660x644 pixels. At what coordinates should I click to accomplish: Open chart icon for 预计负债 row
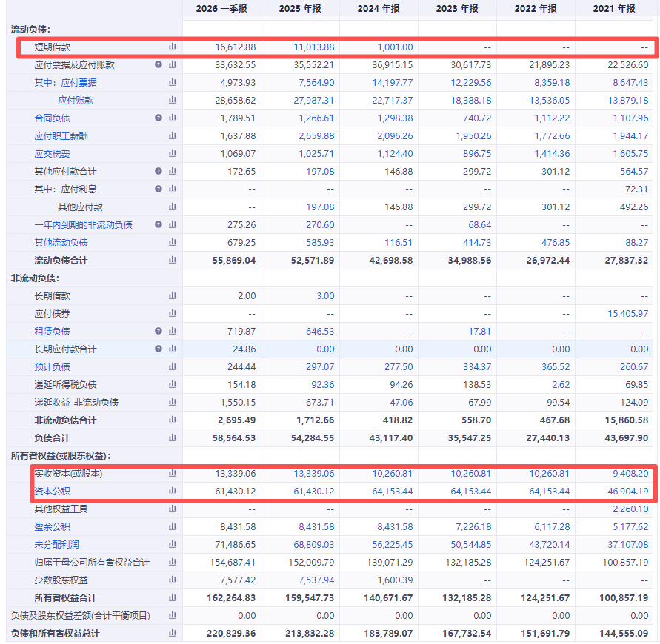tap(172, 366)
